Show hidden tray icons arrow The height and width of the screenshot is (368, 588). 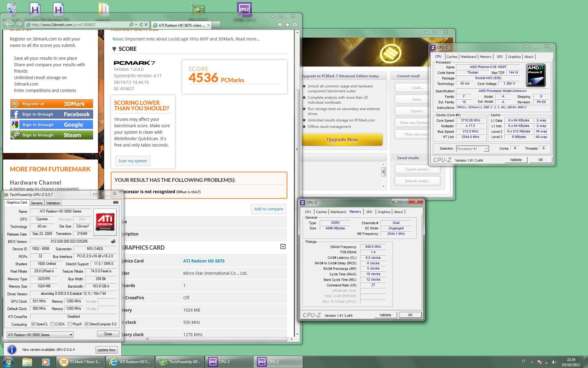click(532, 362)
